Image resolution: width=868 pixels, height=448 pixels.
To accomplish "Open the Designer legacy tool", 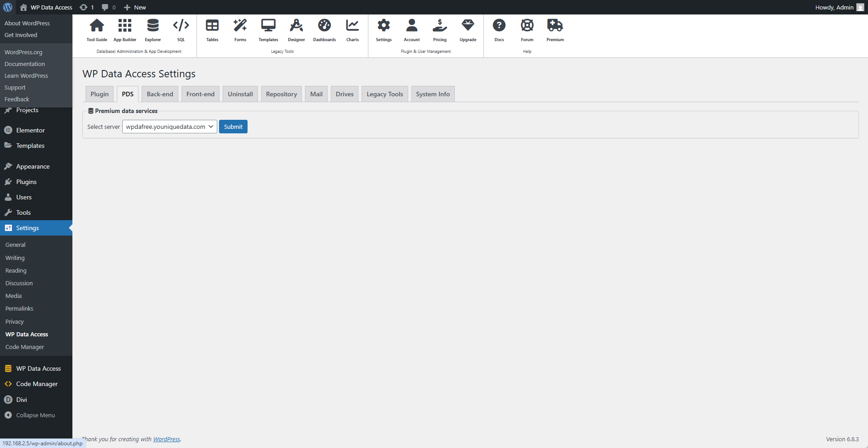I will coord(296,29).
